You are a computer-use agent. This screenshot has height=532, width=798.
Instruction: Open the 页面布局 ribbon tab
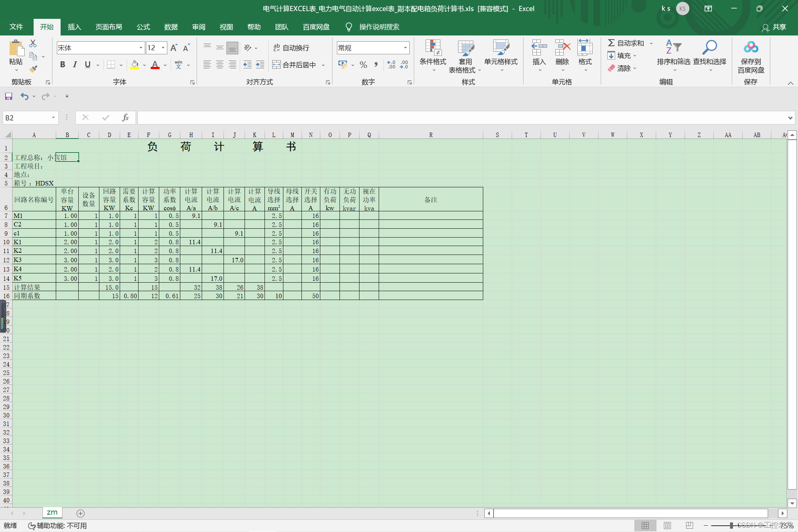(109, 27)
